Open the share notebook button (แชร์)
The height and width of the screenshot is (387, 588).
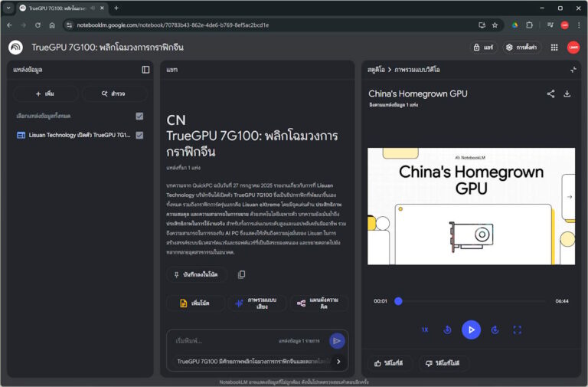483,48
